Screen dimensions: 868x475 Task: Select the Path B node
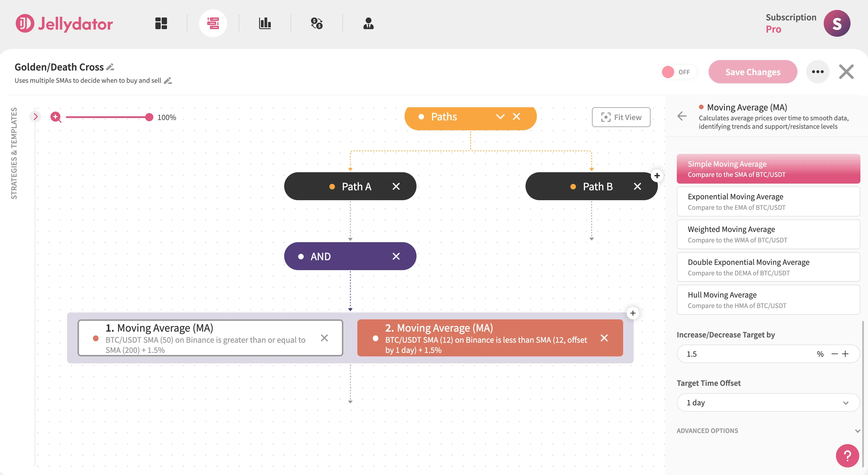591,186
